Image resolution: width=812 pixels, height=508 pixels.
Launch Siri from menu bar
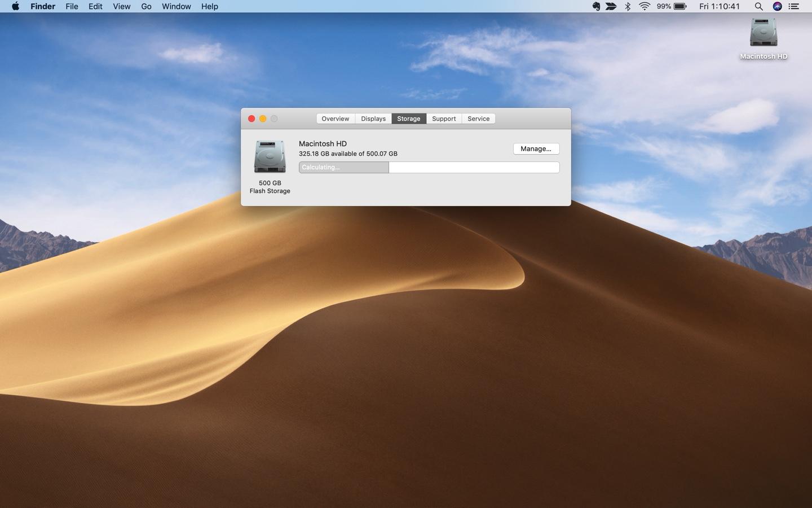[x=777, y=6]
